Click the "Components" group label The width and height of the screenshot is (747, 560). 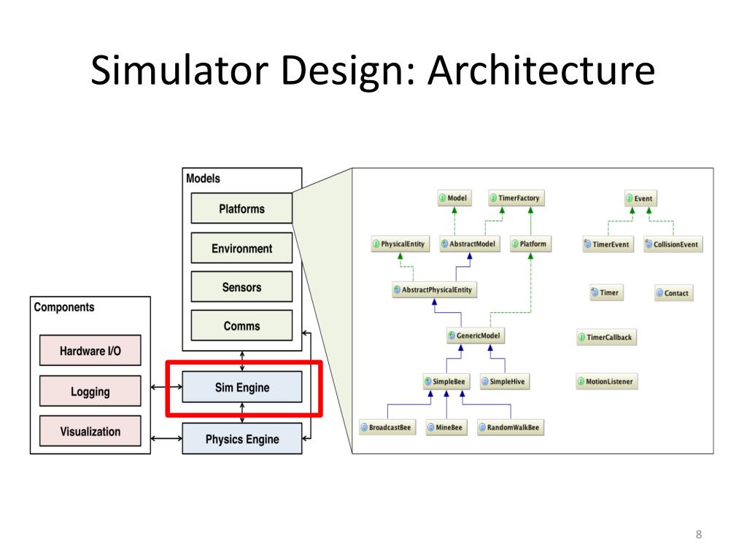pyautogui.click(x=64, y=308)
